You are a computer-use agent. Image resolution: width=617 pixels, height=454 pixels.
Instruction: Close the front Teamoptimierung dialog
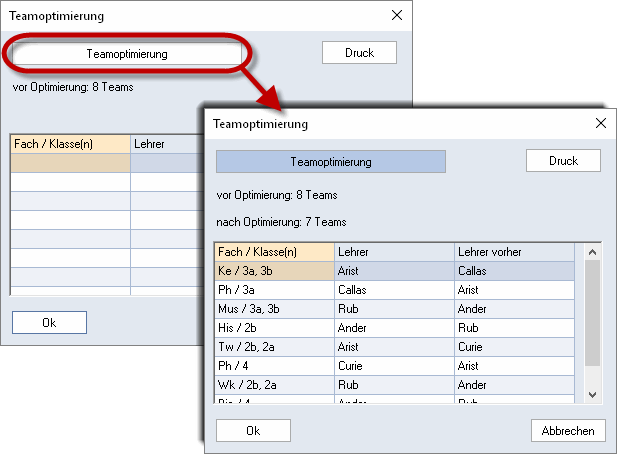[600, 123]
